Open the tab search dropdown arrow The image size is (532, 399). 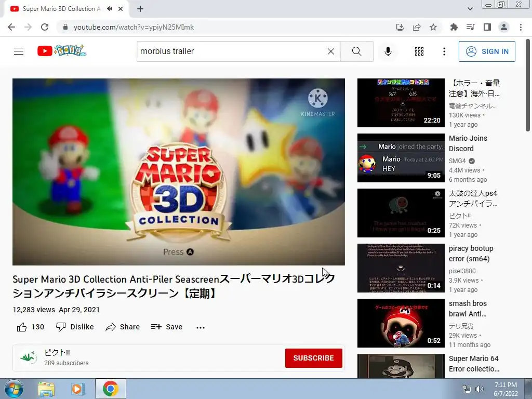click(x=470, y=9)
